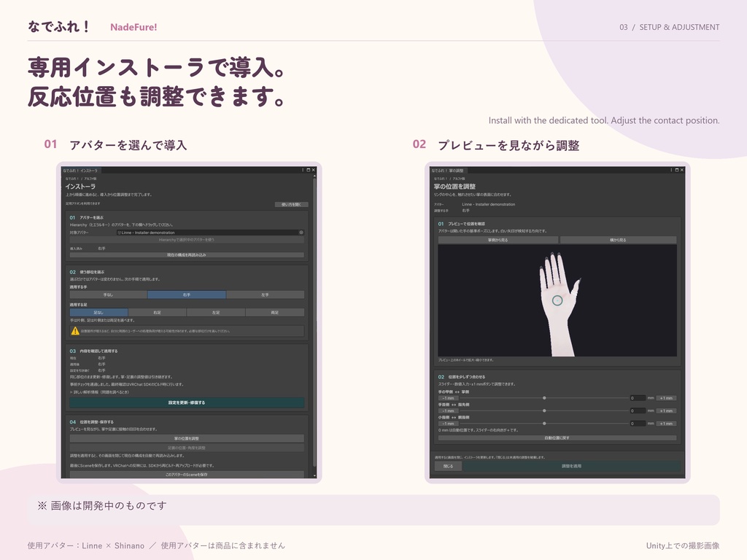
Task: Click '03 / SETUP & ADJUSTMENT' header text
Action: coord(670,27)
